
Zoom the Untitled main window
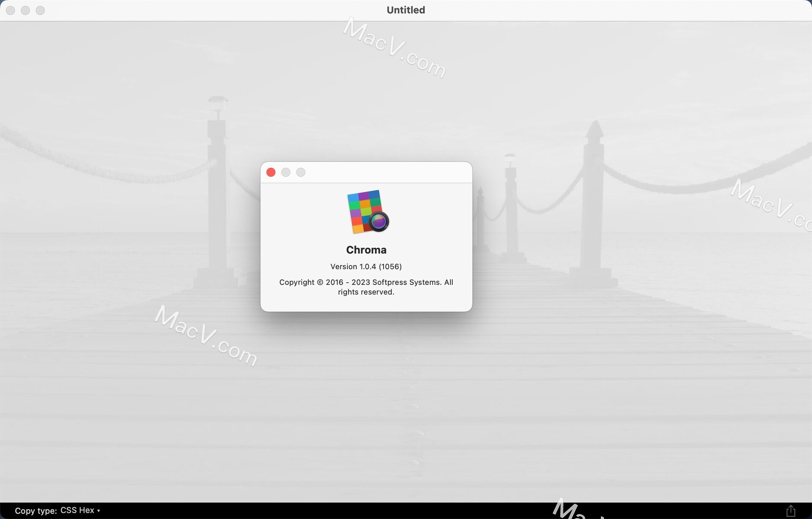coord(40,11)
